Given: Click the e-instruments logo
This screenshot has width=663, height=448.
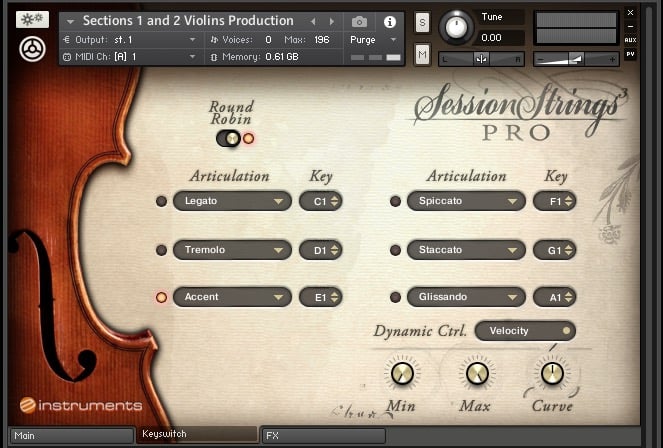Looking at the screenshot, I should [81, 405].
